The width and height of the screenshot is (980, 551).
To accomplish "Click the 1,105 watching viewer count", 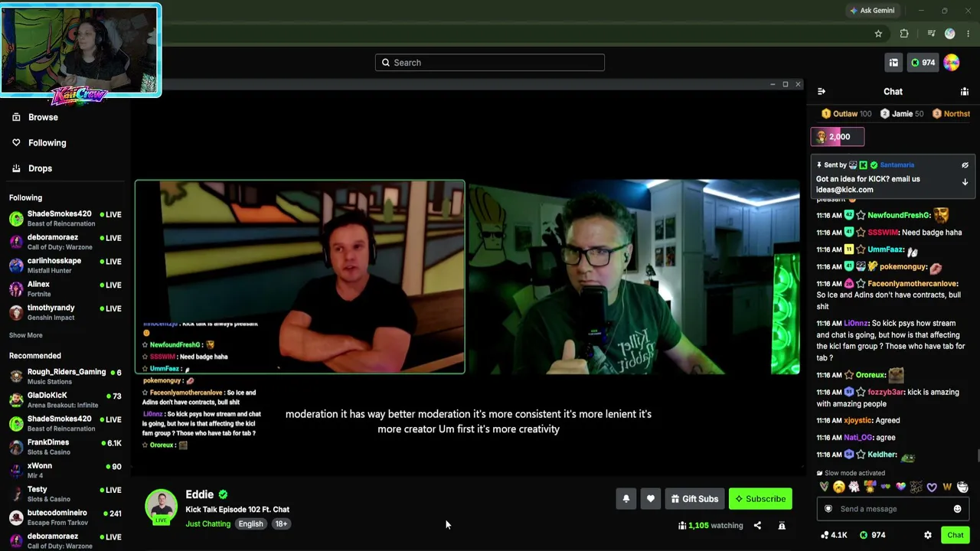I will (x=710, y=526).
